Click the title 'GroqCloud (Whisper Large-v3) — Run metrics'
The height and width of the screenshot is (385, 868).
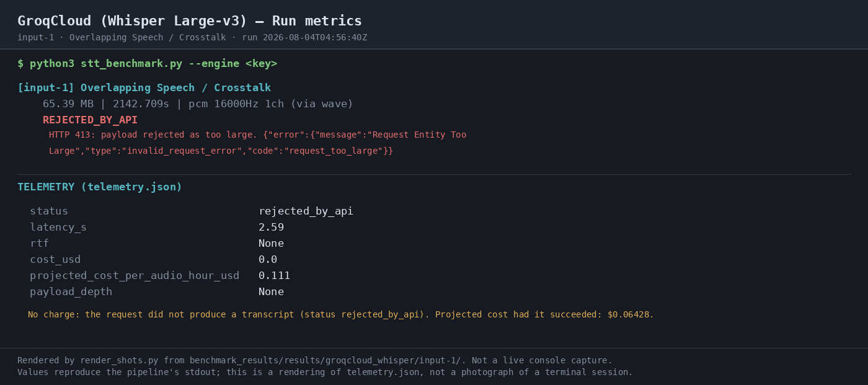point(189,21)
